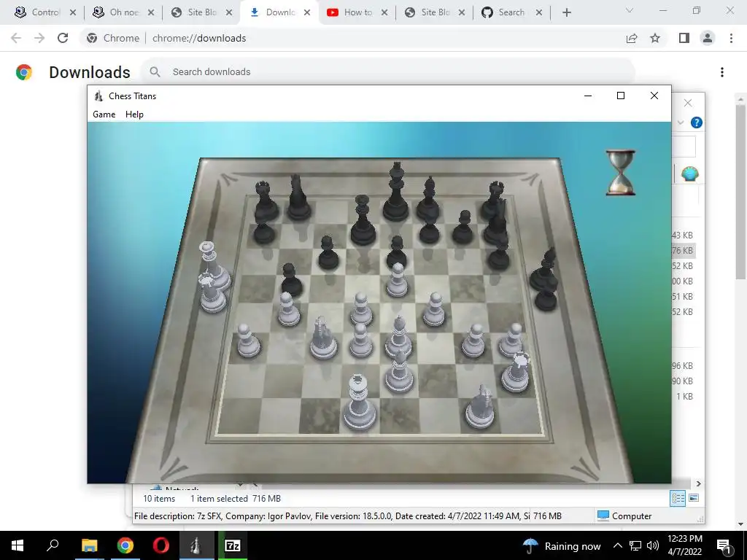Open the Raining now weather widget
The height and width of the screenshot is (560, 747).
click(562, 546)
